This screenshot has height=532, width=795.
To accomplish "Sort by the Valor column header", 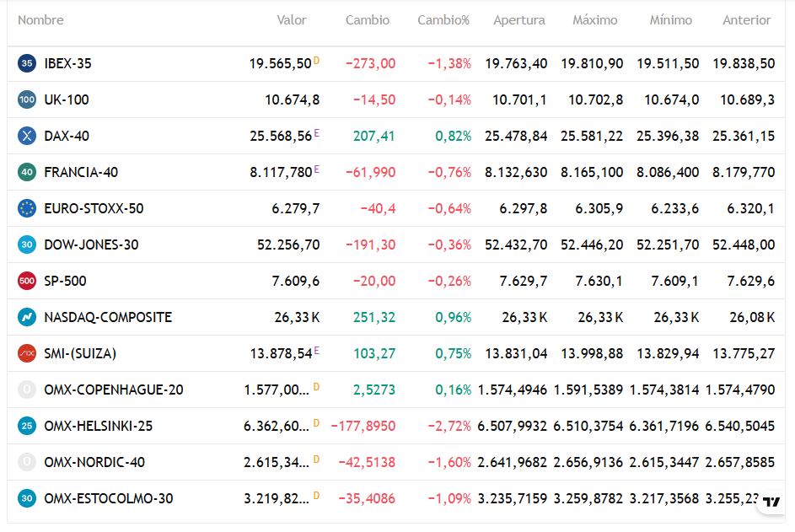I will pyautogui.click(x=292, y=19).
